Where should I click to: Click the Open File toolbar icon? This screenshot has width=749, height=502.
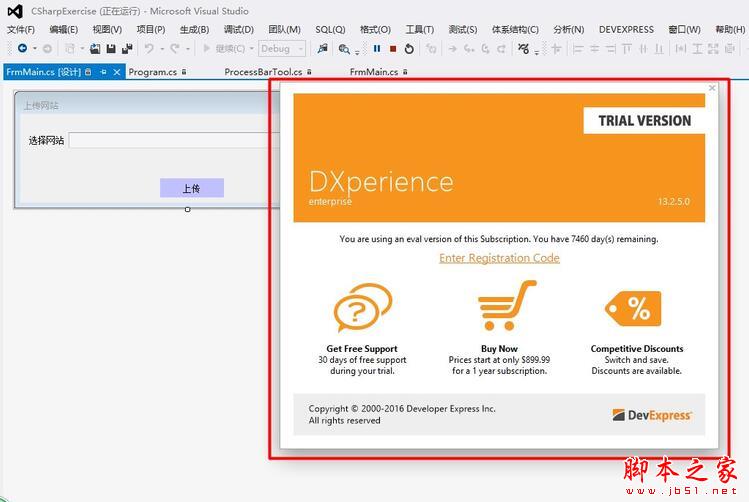coord(95,49)
